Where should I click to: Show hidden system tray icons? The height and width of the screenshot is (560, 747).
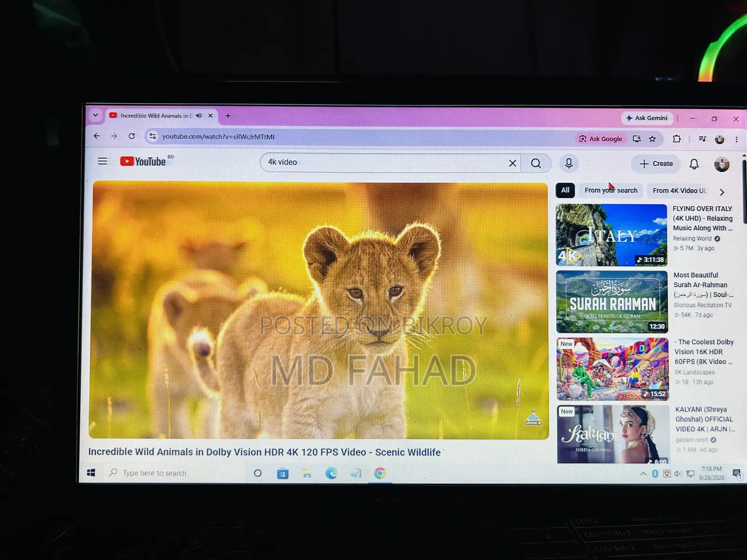click(x=643, y=474)
